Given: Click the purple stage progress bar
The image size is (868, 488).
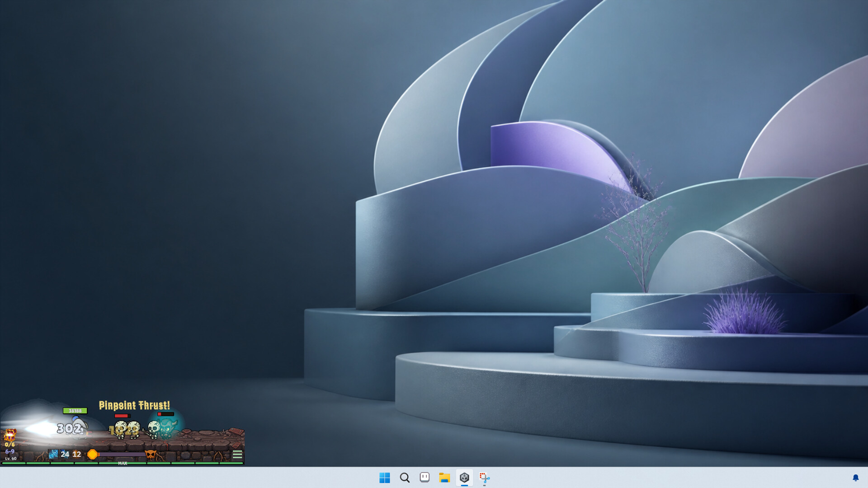Looking at the screenshot, I should 122,454.
